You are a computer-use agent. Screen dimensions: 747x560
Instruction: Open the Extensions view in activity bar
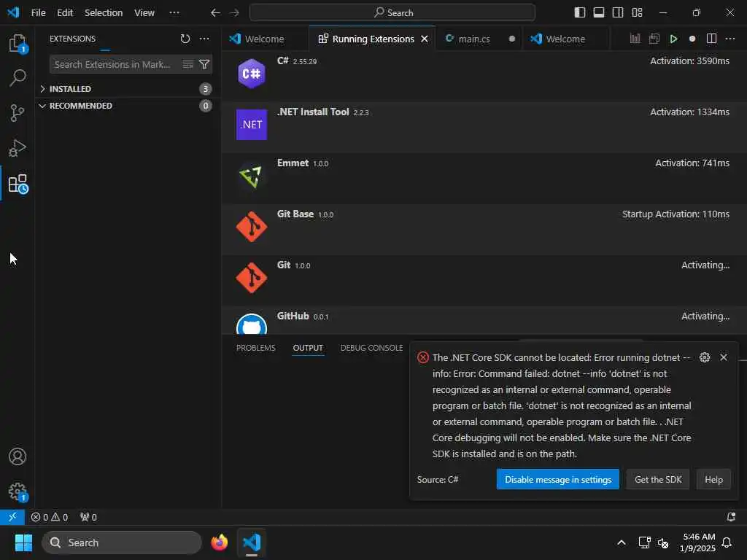pos(18,184)
